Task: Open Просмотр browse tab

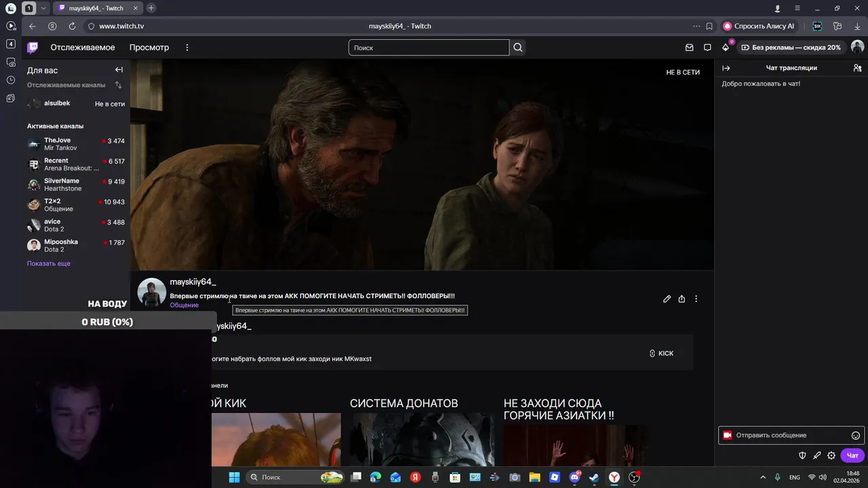Action: click(x=149, y=47)
